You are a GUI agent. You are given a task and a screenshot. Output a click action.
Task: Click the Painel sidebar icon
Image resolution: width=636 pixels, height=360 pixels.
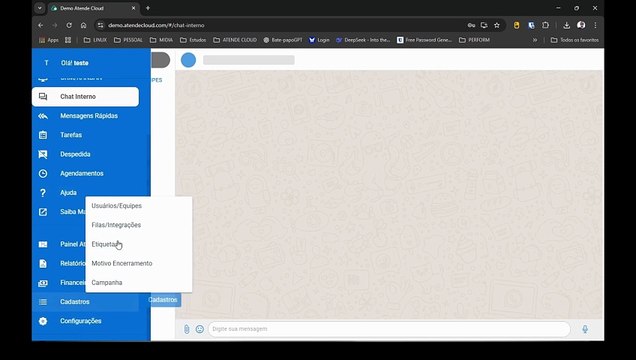pos(43,244)
